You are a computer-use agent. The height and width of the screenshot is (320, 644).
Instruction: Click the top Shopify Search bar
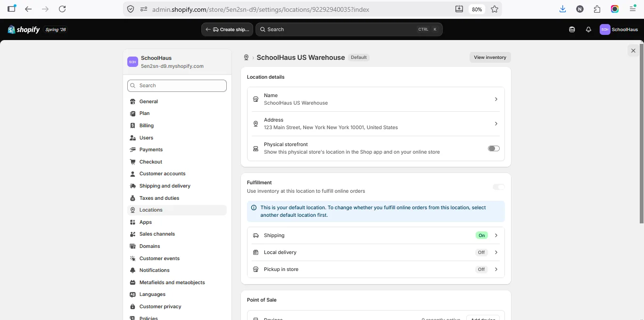point(349,29)
